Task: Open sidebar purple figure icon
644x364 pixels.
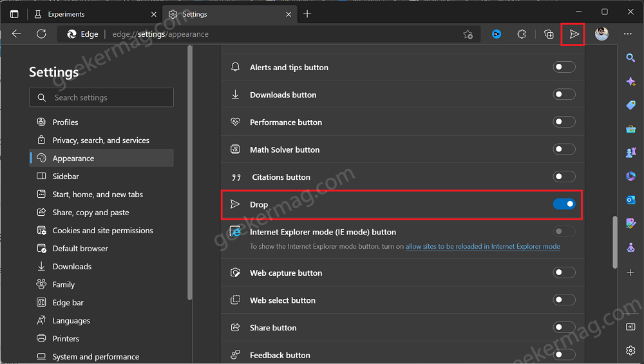Action: [x=630, y=247]
